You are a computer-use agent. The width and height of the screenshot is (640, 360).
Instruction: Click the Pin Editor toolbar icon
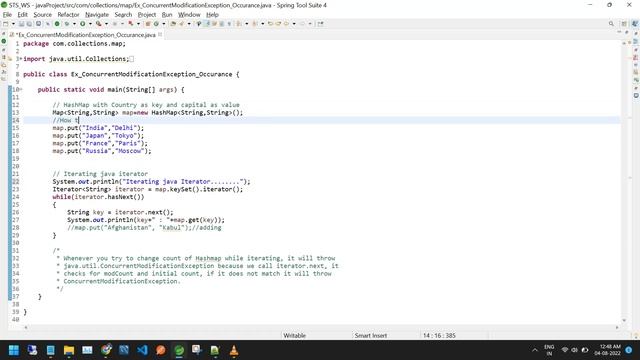(320, 24)
